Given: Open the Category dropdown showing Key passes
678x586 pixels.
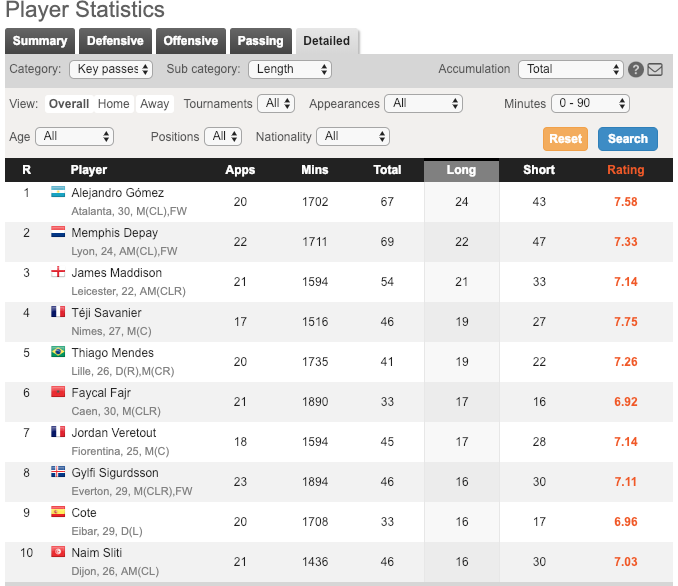Looking at the screenshot, I should point(110,69).
